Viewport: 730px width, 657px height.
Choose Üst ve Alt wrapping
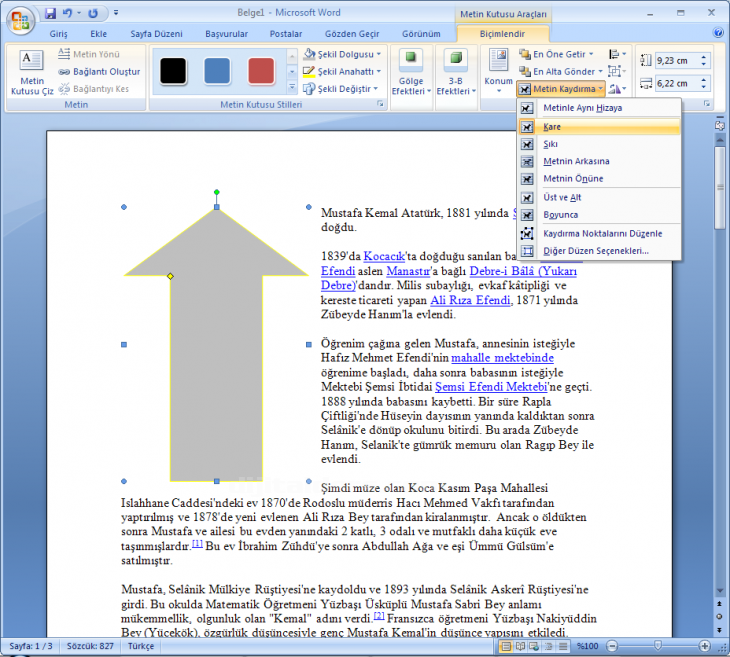point(599,197)
